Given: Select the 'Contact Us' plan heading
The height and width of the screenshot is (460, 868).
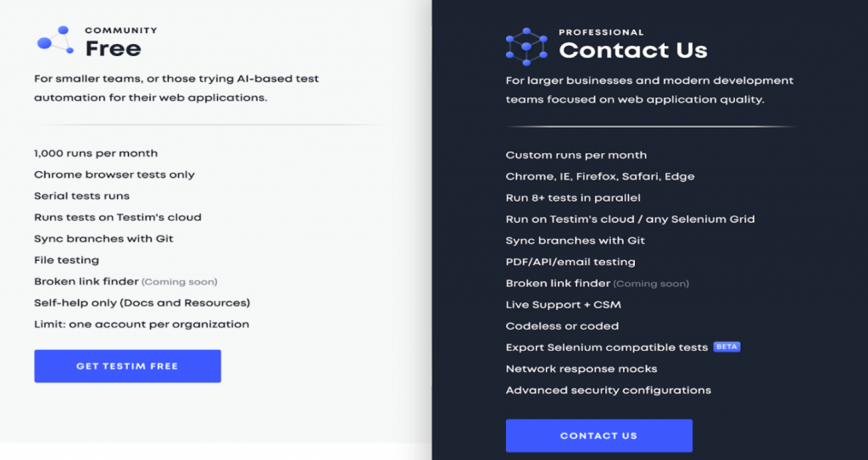Looking at the screenshot, I should tap(633, 50).
